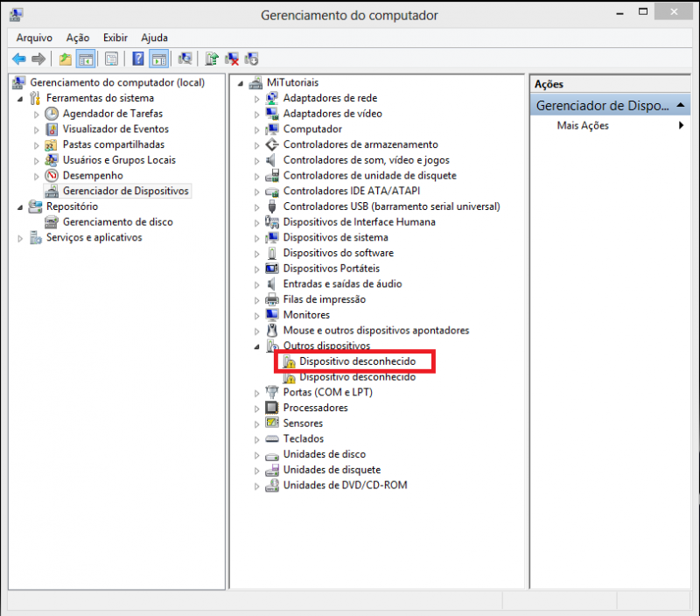Click Mais Ações in the actions pane
Screen dimensions: 700x616
(583, 126)
